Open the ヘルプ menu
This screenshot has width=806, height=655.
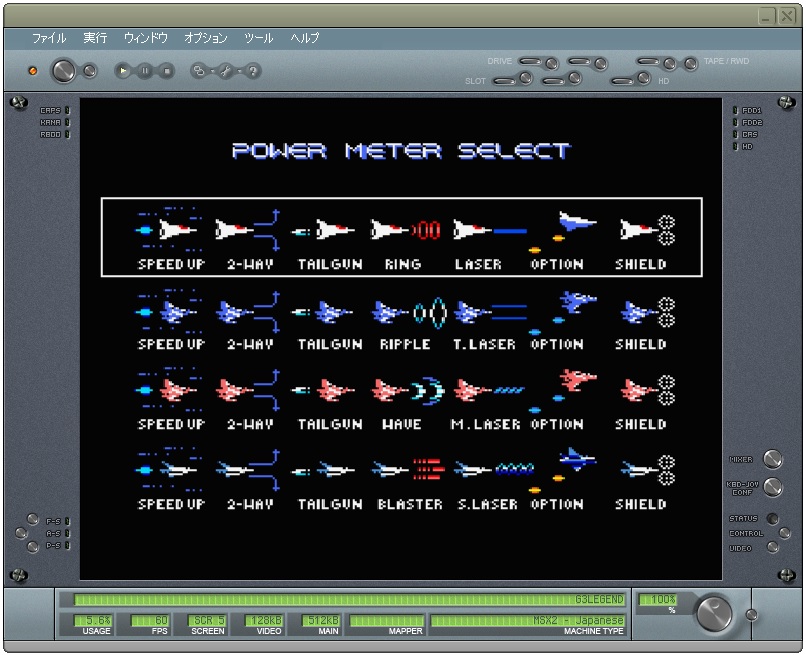[x=305, y=38]
